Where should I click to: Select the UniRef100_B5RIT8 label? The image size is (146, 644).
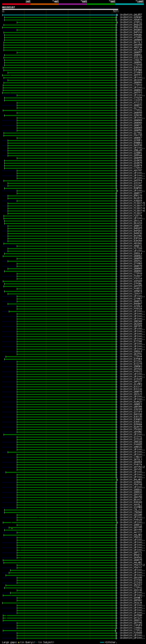click(x=131, y=196)
